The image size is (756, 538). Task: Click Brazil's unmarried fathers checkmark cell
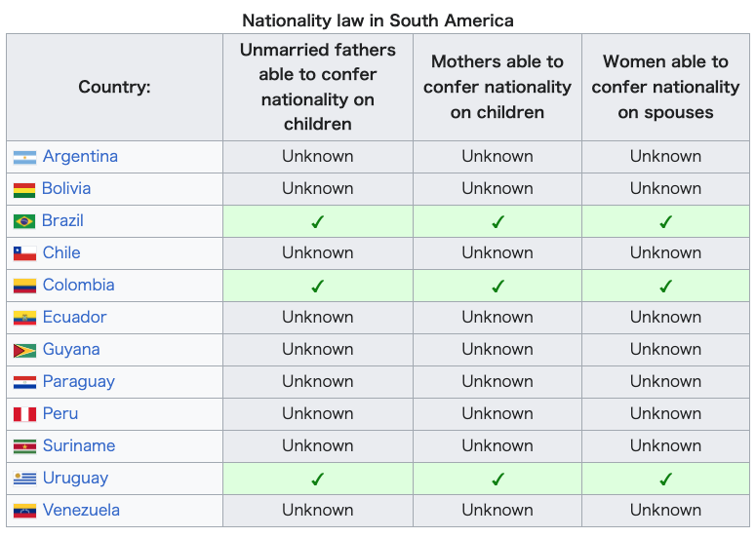click(x=318, y=221)
